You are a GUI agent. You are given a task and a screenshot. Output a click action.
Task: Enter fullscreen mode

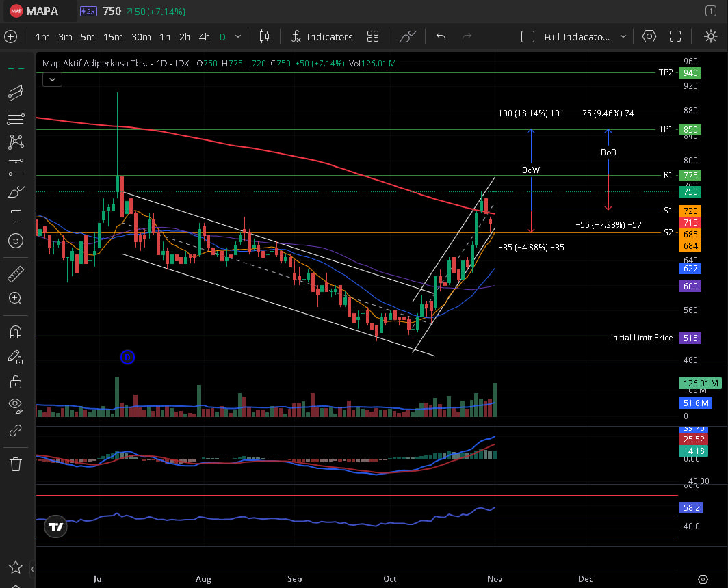click(x=675, y=37)
